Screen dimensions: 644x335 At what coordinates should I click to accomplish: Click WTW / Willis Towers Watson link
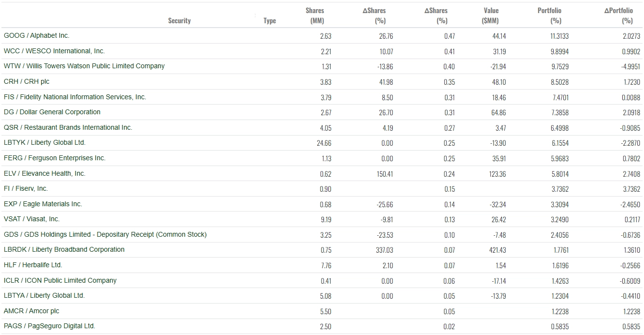(x=84, y=66)
